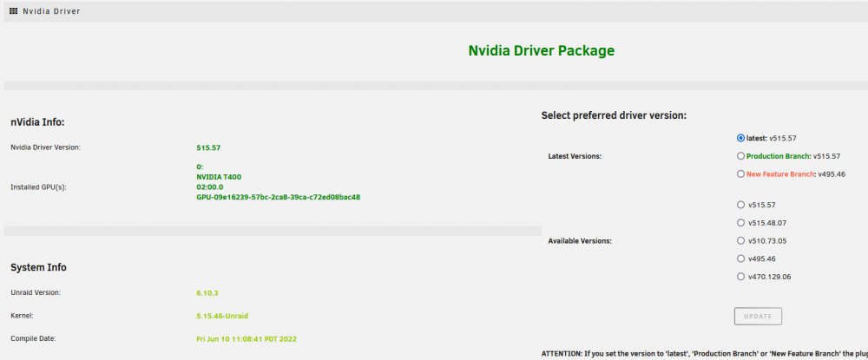The image size is (868, 360).
Task: Click the installed driver version 515.57 value
Action: (208, 147)
